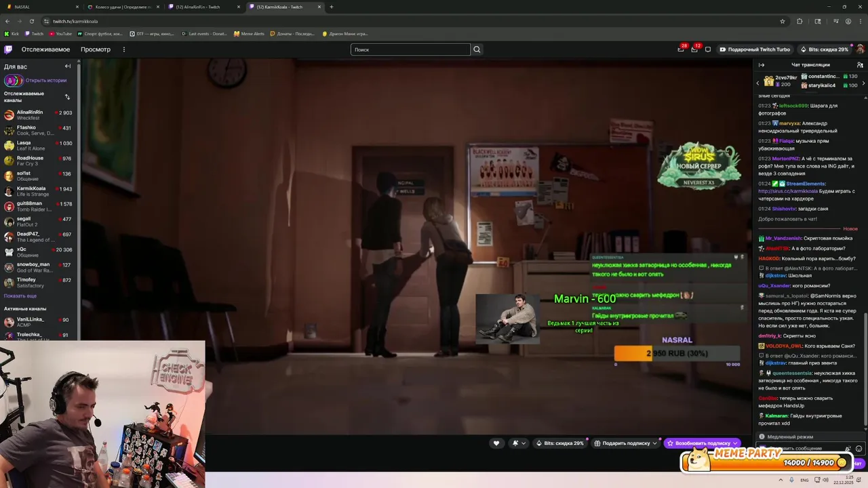Click the ENG language indicator in taskbar

click(804, 480)
